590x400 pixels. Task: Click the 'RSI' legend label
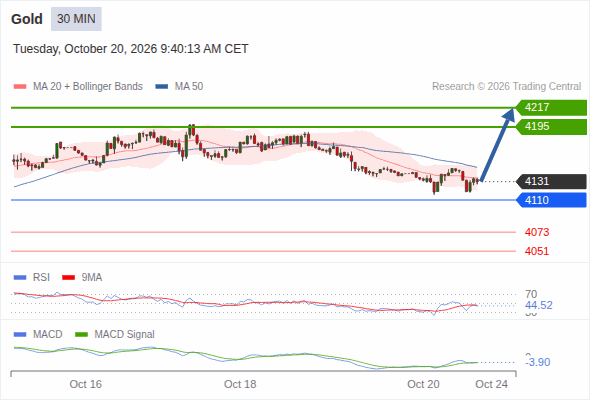pos(41,278)
